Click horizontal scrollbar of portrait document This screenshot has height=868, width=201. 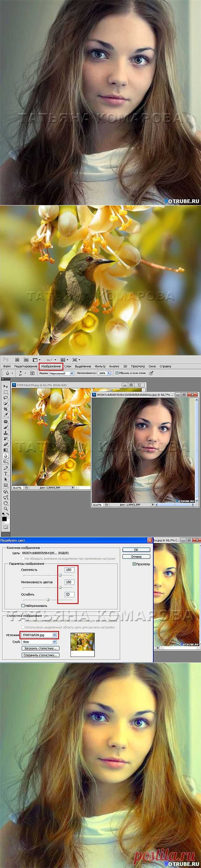[x=174, y=505]
